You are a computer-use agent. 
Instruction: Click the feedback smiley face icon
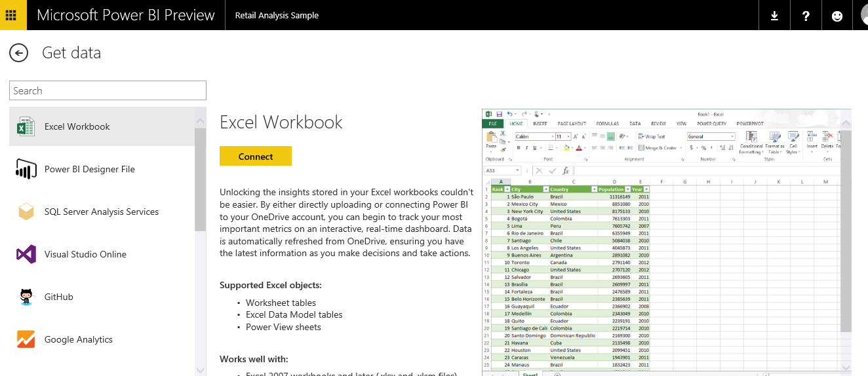coord(837,16)
